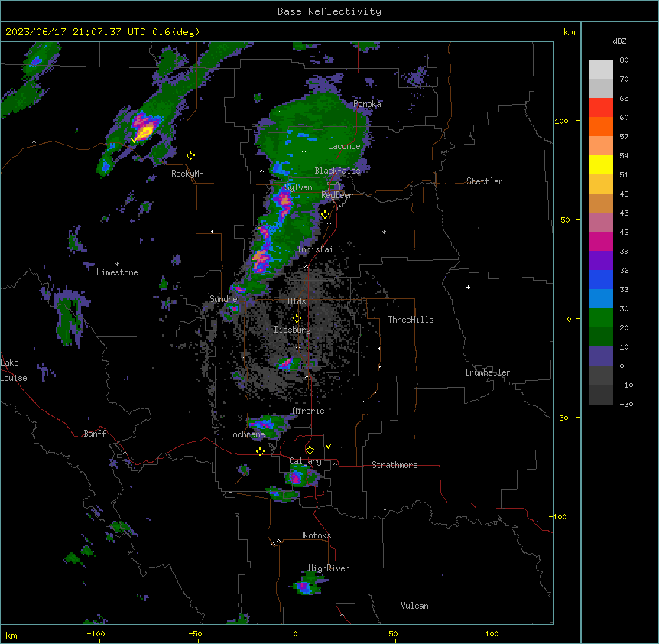
Task: Click the Ponoka city label
Action: 367,104
